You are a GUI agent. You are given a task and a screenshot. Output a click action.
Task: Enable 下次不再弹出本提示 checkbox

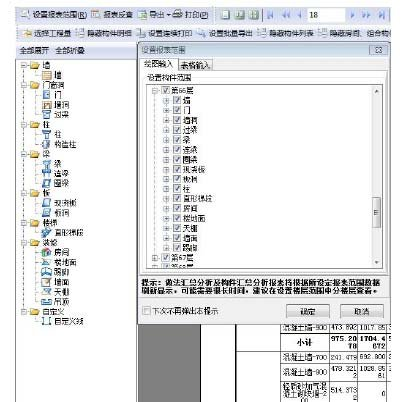(146, 311)
